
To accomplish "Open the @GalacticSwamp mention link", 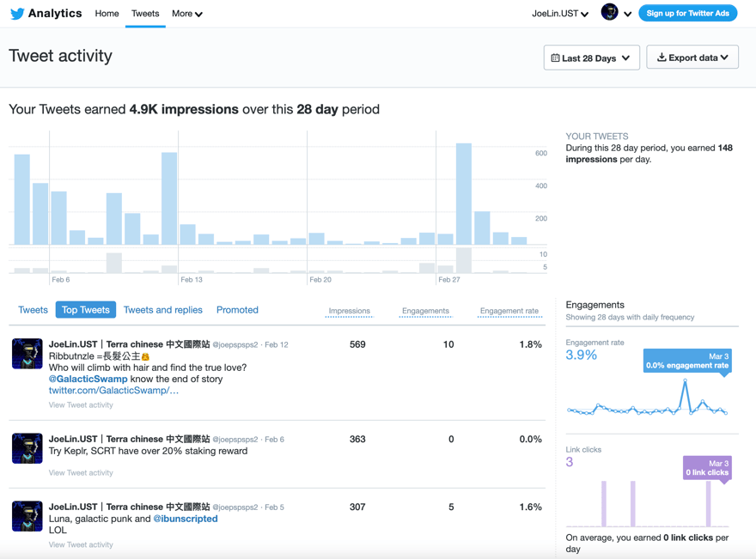I will 88,379.
